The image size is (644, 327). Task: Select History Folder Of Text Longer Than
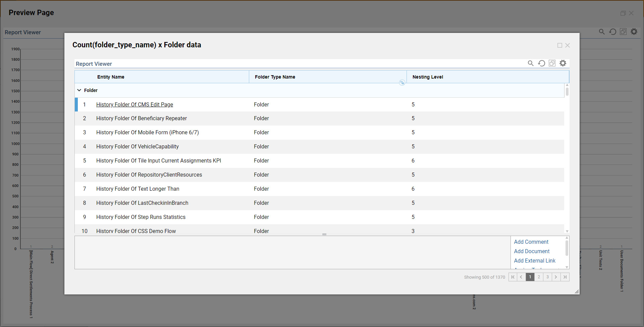tap(319, 189)
